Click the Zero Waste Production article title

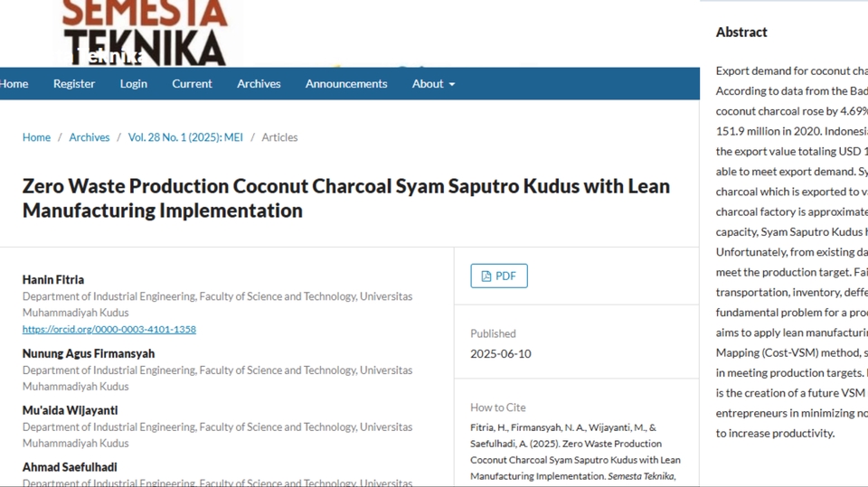(x=346, y=198)
